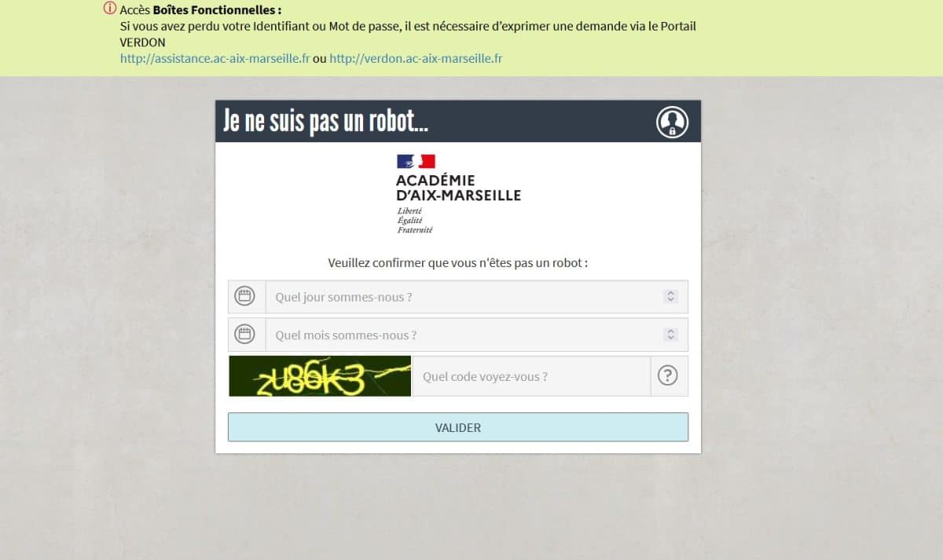Viewport: 943px width, 560px height.
Task: Open the "Quel mois sommes-nous ?" dropdown
Action: point(477,335)
